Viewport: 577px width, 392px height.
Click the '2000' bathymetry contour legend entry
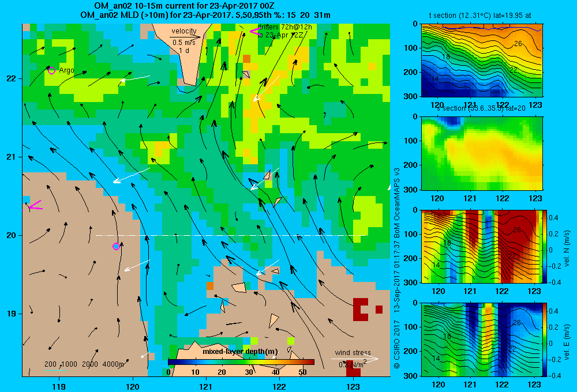pyautogui.click(x=90, y=364)
